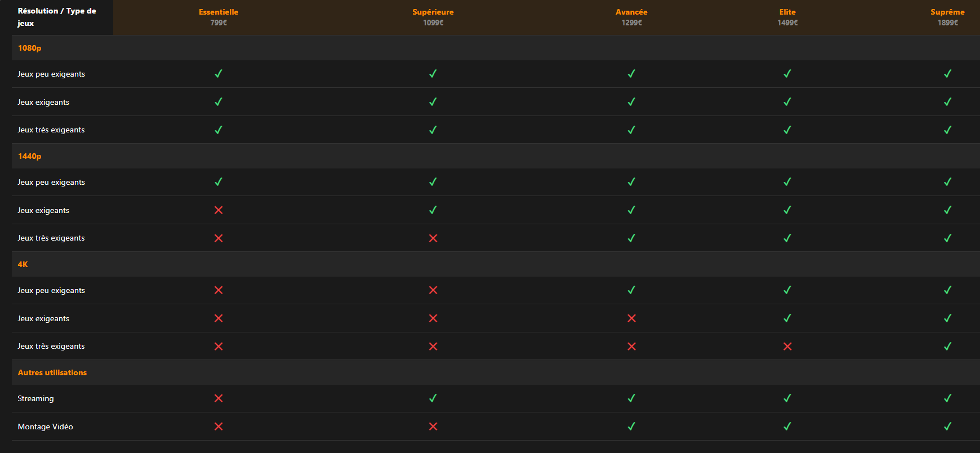The image size is (980, 453).
Task: Select the Elite column header
Action: (x=787, y=12)
